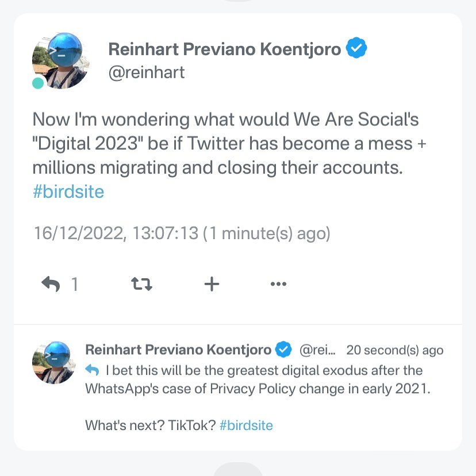Click the small blue reply arrow in the reply text
This screenshot has width=476, height=476.
(x=93, y=370)
